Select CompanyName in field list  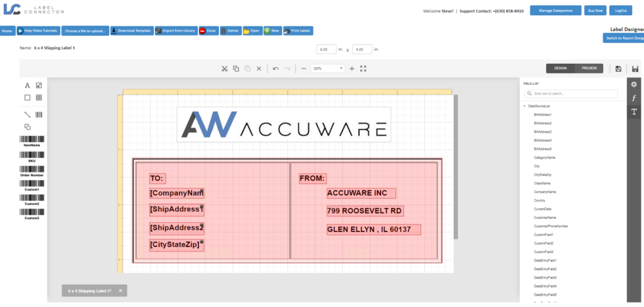pos(545,192)
